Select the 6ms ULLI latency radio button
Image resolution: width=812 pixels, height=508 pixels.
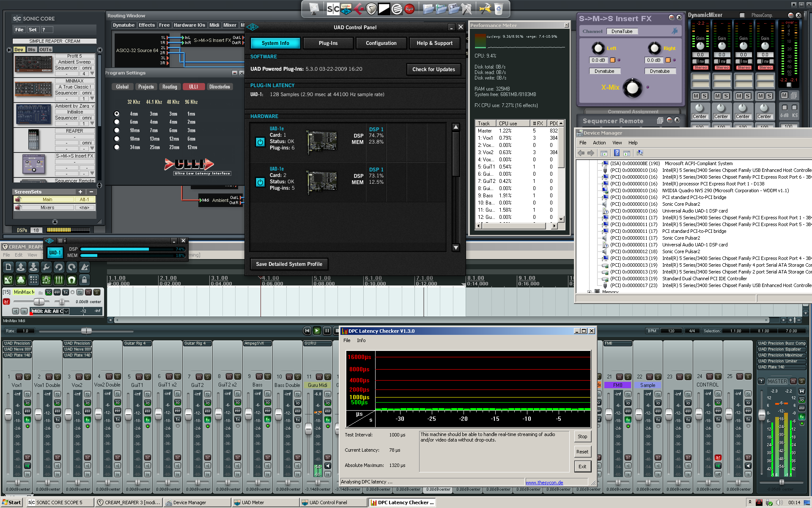coord(117,122)
